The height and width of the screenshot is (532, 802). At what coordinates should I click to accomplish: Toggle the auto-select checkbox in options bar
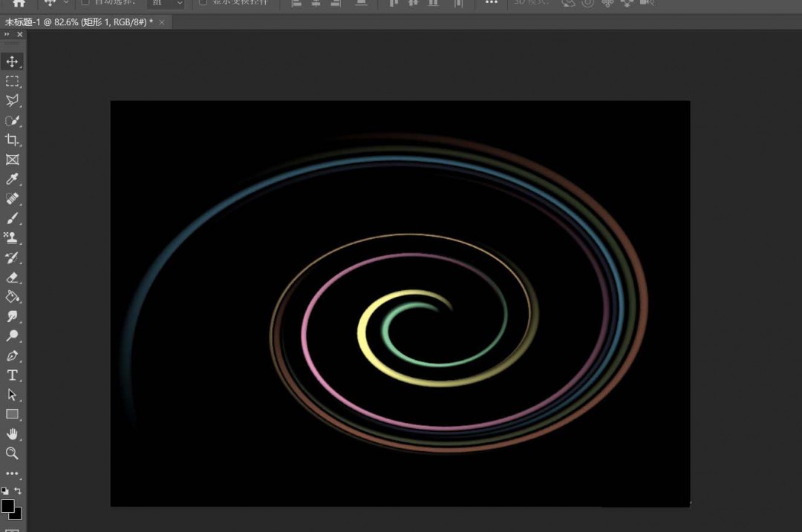pyautogui.click(x=85, y=2)
